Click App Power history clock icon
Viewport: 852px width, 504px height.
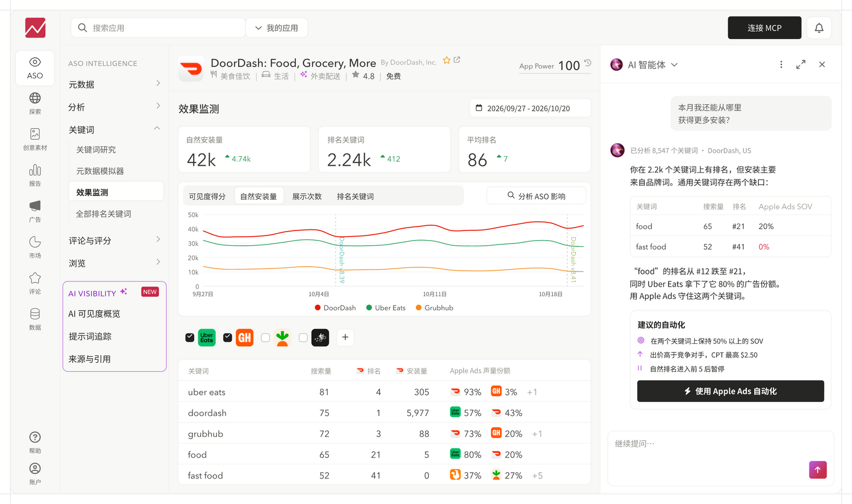pos(587,63)
